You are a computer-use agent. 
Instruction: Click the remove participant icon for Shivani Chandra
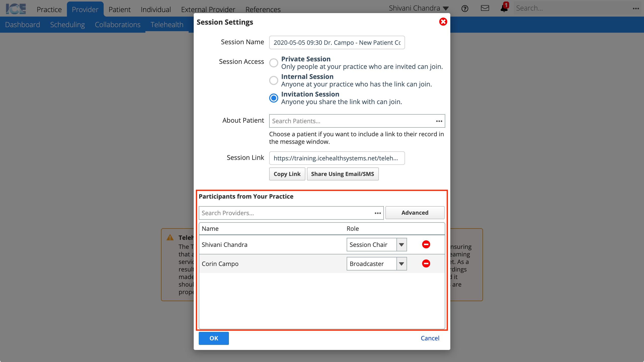point(426,244)
